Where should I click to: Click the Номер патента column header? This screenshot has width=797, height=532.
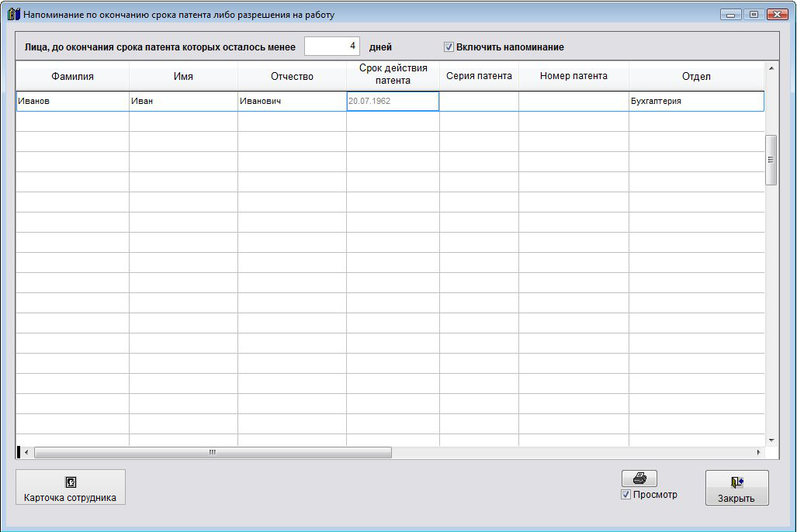click(573, 76)
